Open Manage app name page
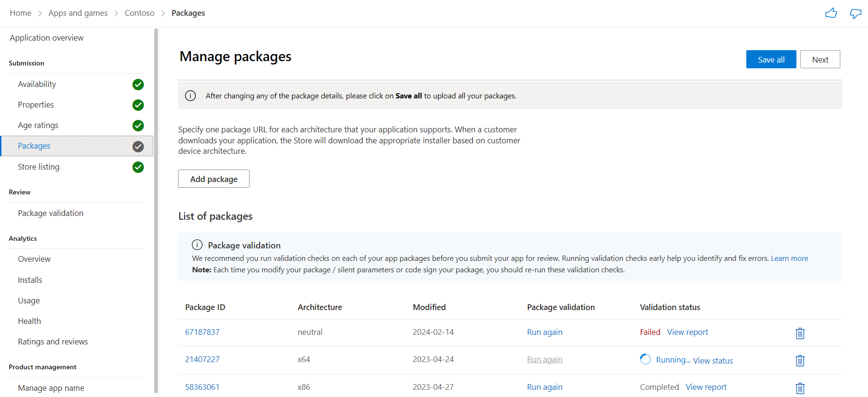Viewport: 868px width, 397px height. [x=51, y=388]
